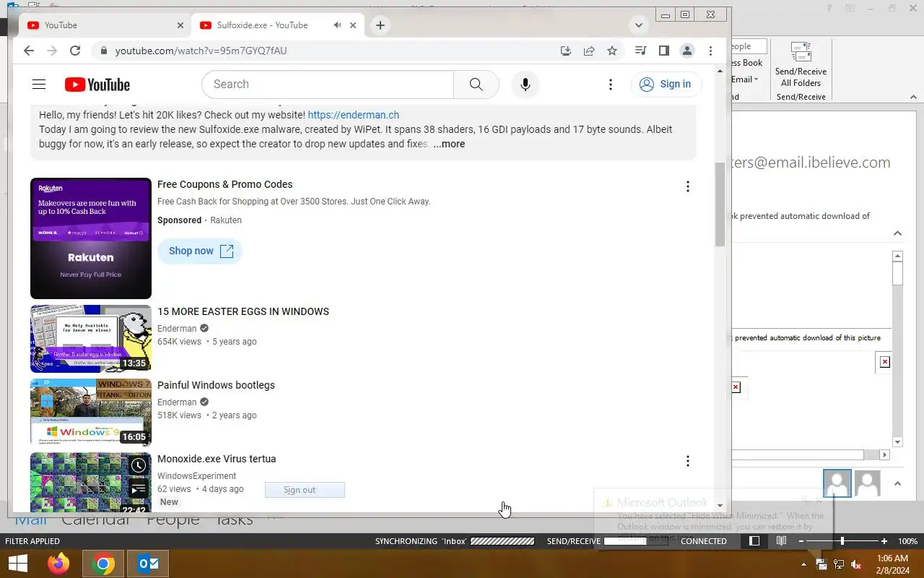
Task: Open Chrome's media controls icon
Action: coord(640,51)
